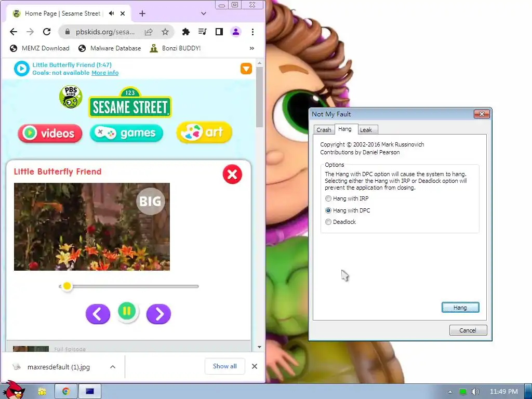Click the 11:49 PM taskbar clock

coord(504,392)
